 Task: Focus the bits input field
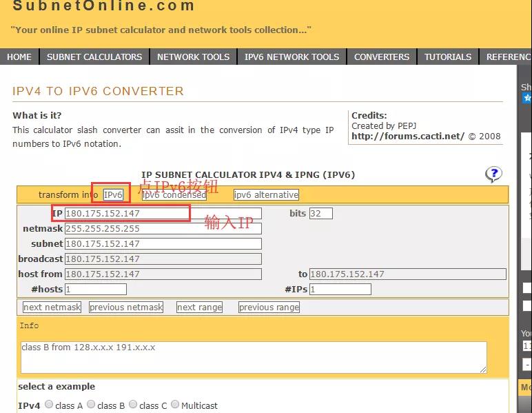320,214
